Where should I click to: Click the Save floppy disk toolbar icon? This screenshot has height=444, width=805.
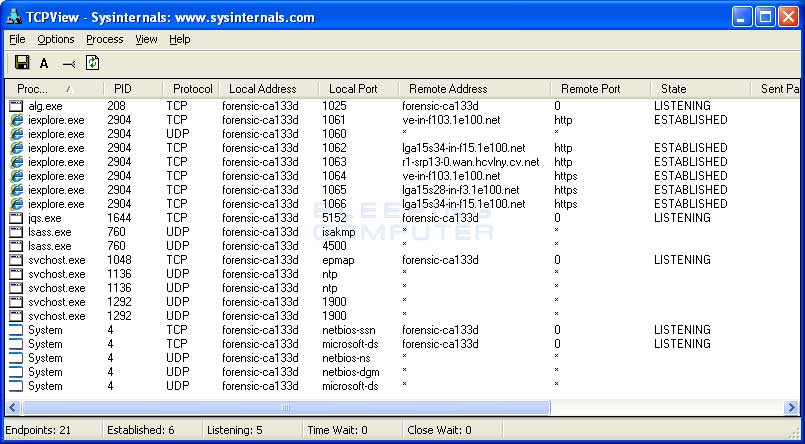(22, 63)
